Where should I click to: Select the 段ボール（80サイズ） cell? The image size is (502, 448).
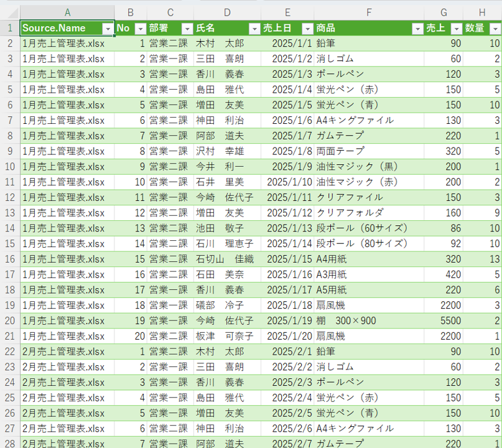(x=362, y=243)
